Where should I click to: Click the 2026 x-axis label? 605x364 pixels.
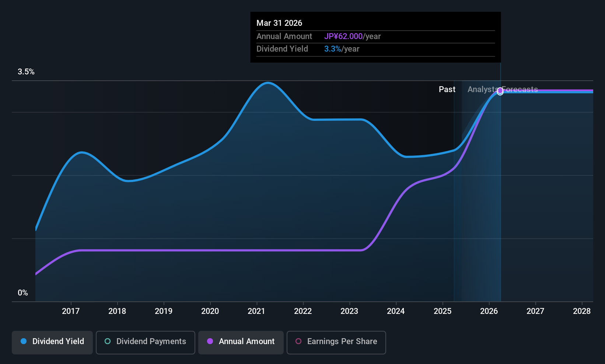coord(489,311)
